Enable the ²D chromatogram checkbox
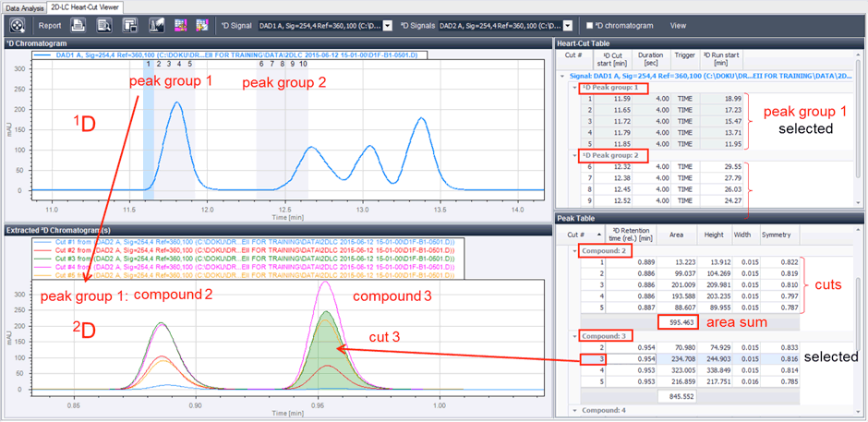This screenshot has height=422, width=868. coord(591,26)
